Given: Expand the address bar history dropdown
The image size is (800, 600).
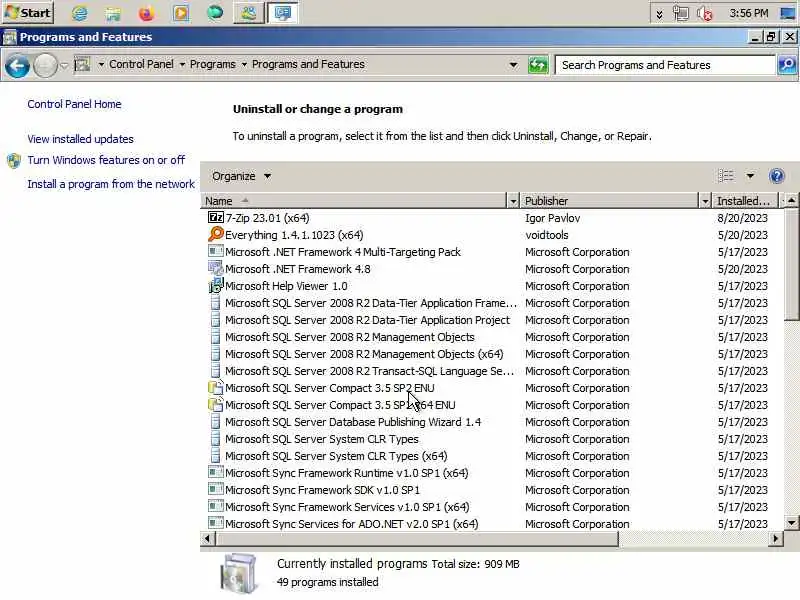Looking at the screenshot, I should tap(513, 65).
